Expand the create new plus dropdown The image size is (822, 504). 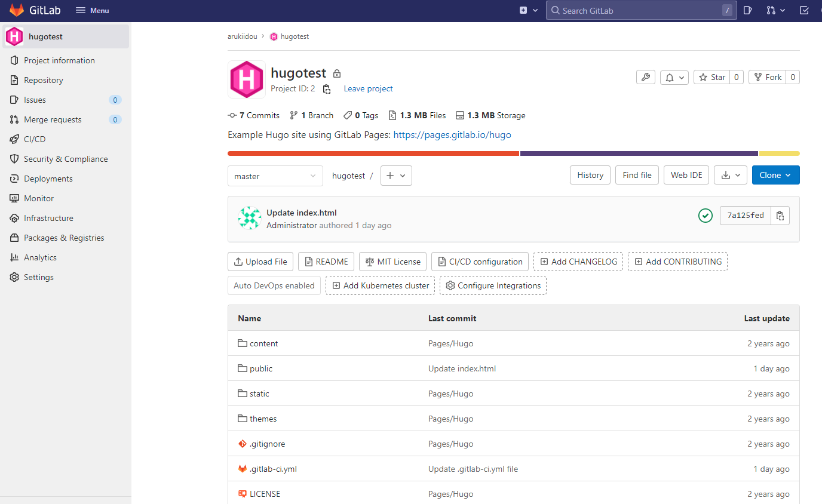pos(529,10)
